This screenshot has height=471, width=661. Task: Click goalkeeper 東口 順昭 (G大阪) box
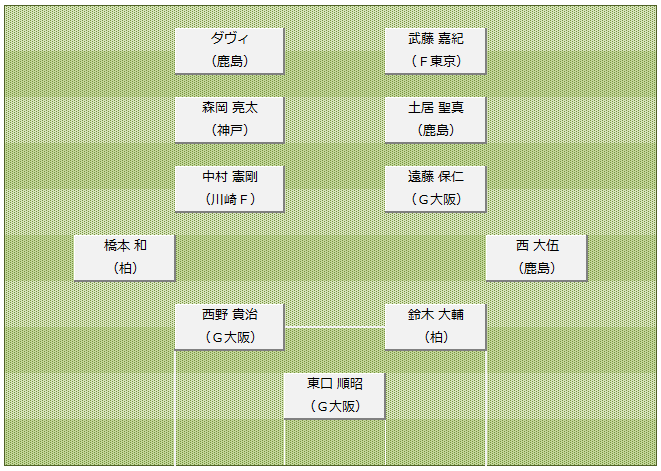[334, 396]
